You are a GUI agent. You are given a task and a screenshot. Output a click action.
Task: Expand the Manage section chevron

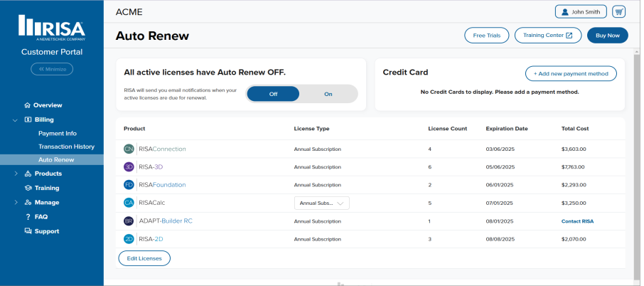16,203
